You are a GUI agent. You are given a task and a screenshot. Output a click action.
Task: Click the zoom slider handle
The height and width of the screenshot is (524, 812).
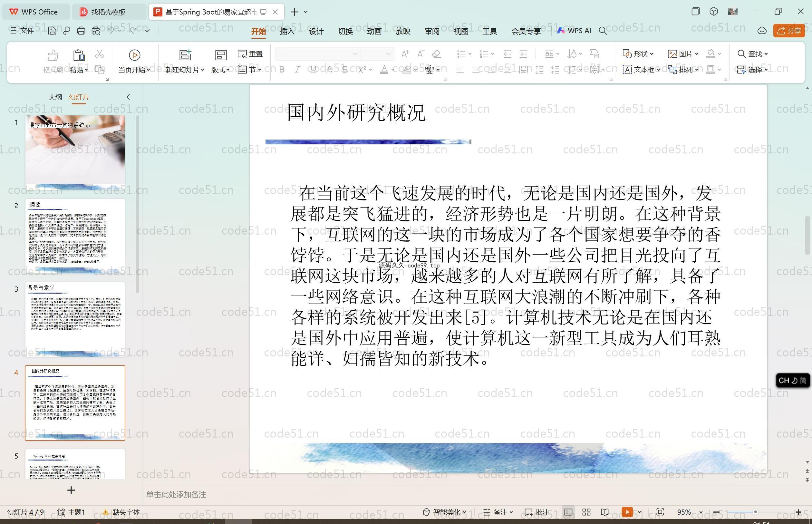[755, 512]
